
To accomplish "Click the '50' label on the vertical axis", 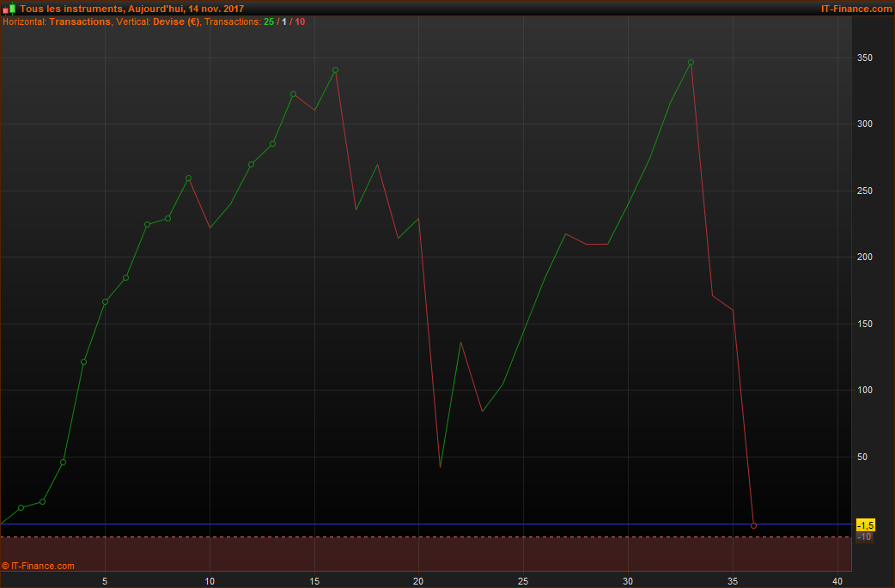I will point(862,457).
